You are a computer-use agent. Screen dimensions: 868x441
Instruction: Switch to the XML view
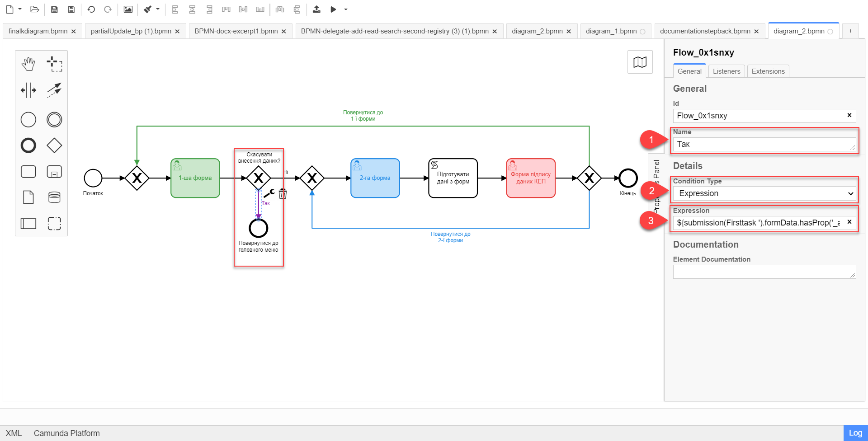pos(14,433)
